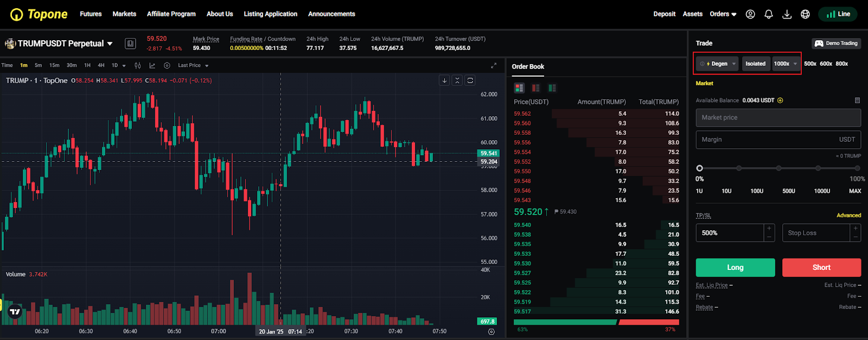Open the Affiliate Program page
868x340 pixels.
[x=171, y=14]
